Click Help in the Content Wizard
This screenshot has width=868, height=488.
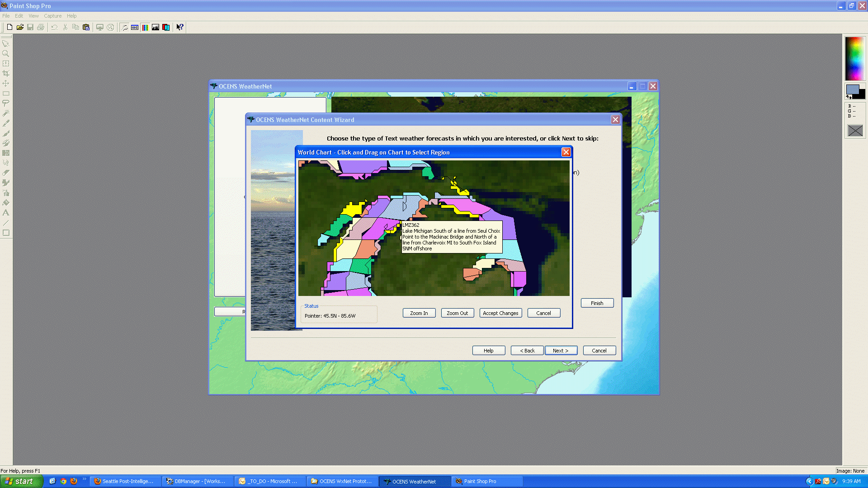point(489,351)
